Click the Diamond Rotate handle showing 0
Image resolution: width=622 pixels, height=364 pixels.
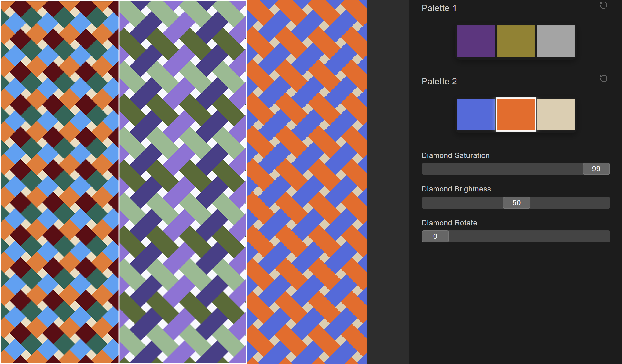[x=435, y=236]
